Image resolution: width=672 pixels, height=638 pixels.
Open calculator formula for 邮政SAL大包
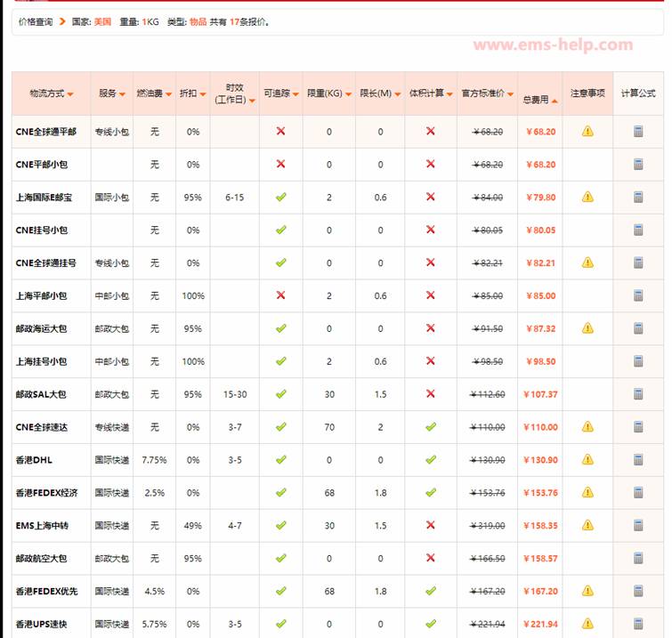click(638, 394)
